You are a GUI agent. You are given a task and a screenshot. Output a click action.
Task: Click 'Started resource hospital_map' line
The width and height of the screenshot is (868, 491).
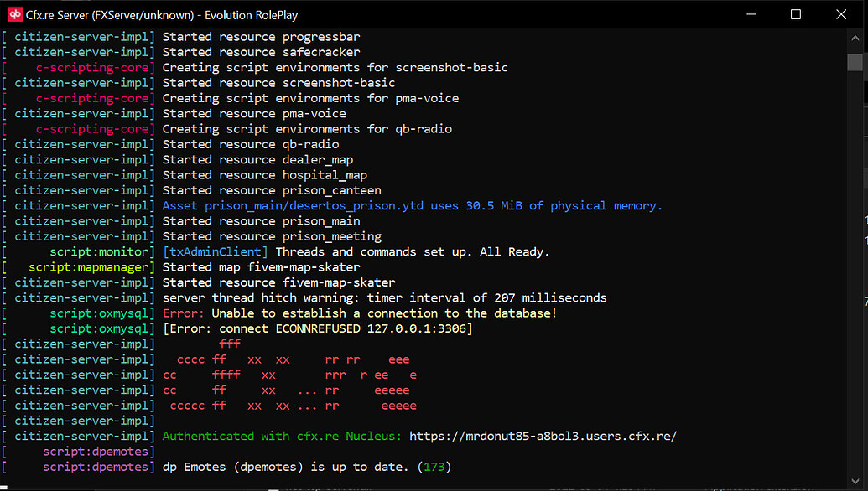coord(265,175)
